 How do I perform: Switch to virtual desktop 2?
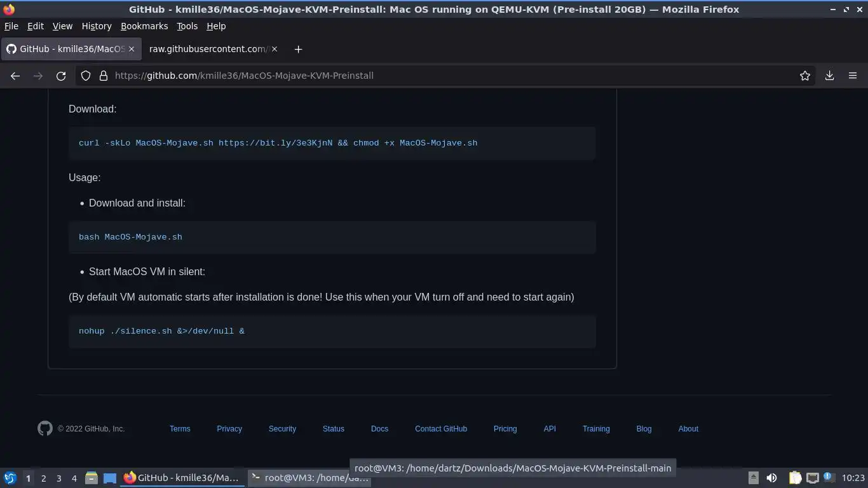(x=43, y=478)
